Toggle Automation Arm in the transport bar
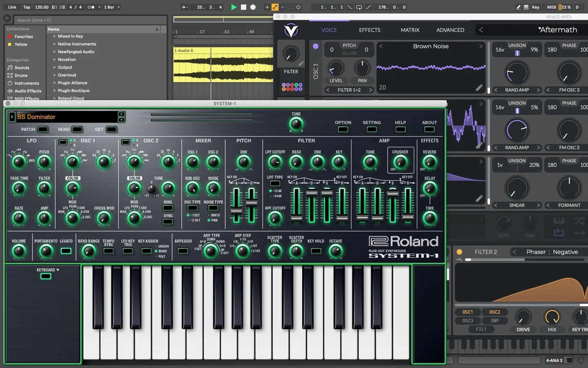Image resolution: width=588 pixels, height=368 pixels. tap(275, 7)
